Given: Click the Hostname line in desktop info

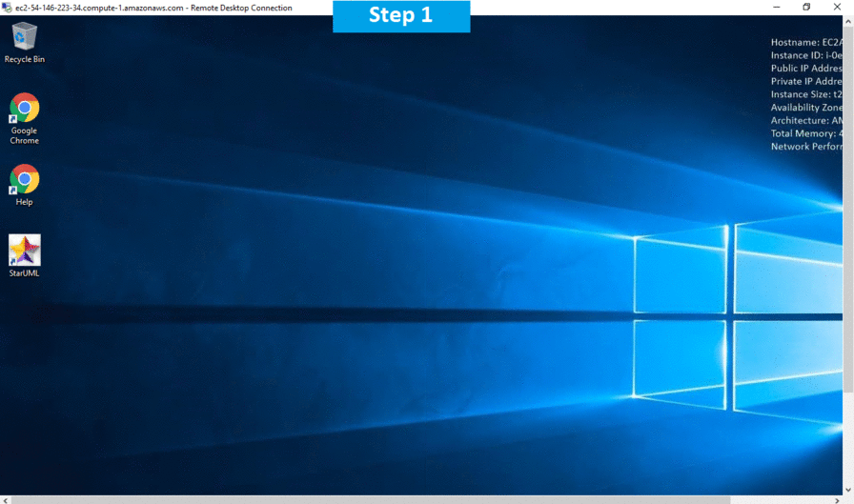Looking at the screenshot, I should coord(806,42).
